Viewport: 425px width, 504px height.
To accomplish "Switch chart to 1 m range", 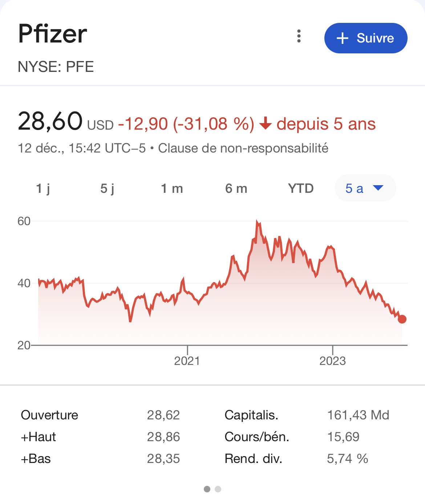I will point(172,188).
